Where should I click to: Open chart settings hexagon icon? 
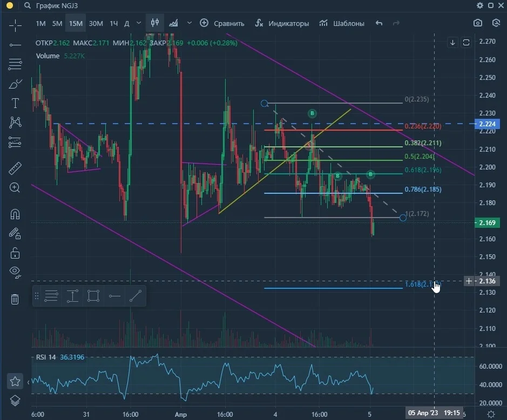pos(496,23)
